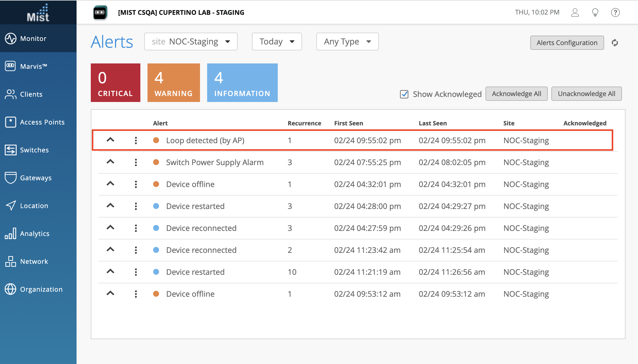The width and height of the screenshot is (638, 364).
Task: Open the site NOC-Staging dropdown
Action: pos(191,41)
